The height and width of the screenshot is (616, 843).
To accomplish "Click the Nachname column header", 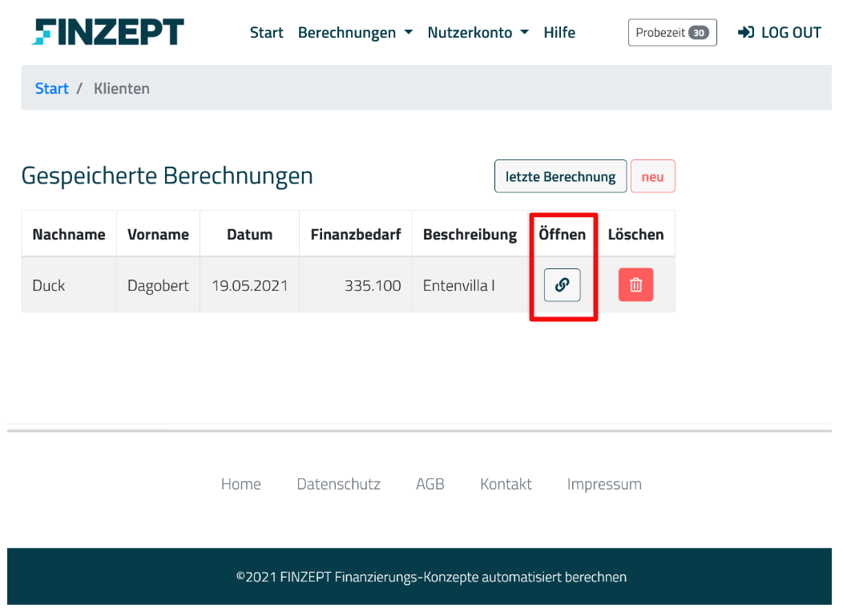I will [x=69, y=235].
